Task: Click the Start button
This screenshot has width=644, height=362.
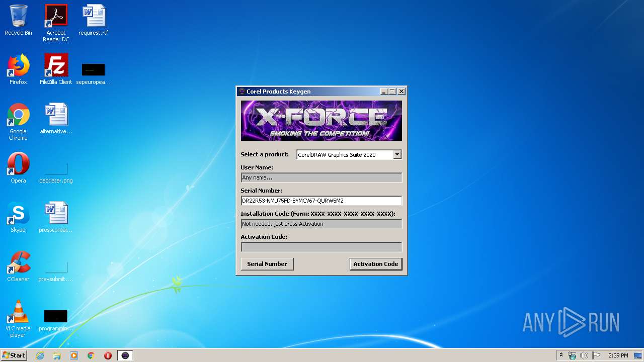Action: (x=14, y=355)
